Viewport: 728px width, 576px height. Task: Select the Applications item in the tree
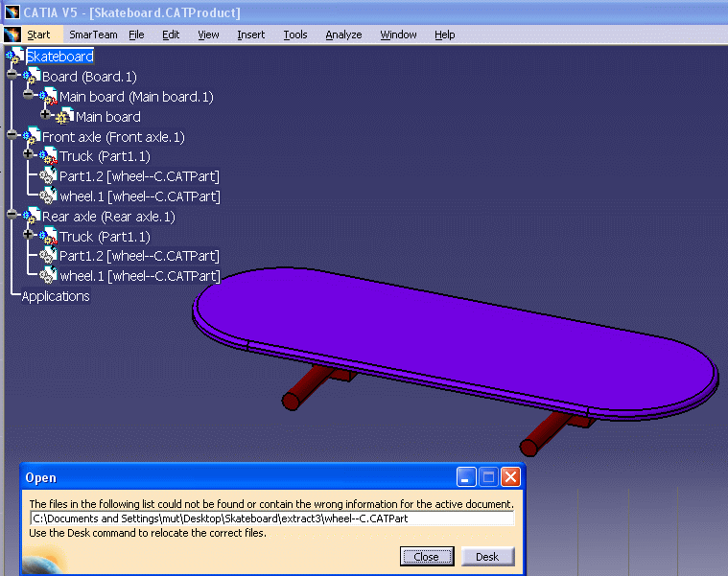(x=56, y=296)
